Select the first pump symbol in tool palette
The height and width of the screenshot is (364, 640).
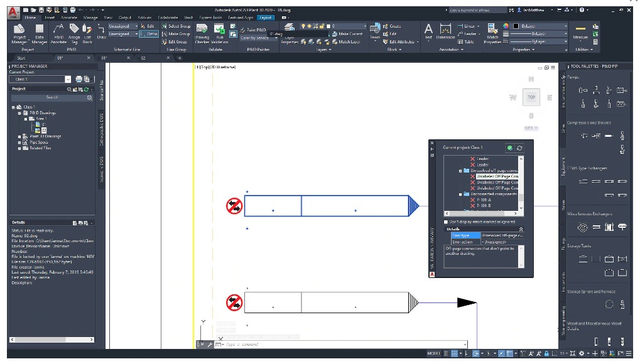583,90
